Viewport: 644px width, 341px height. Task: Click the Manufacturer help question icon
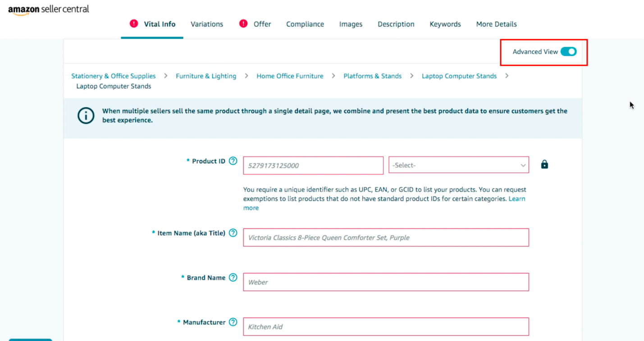tap(233, 322)
